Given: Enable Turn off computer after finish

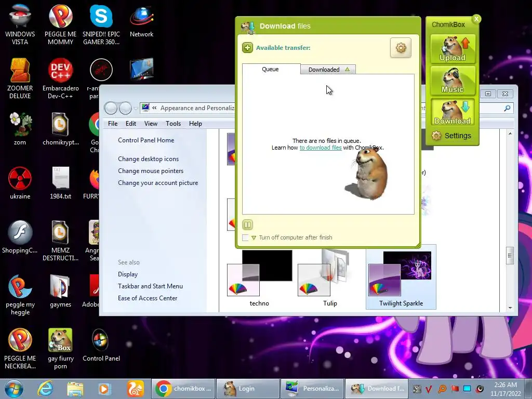Looking at the screenshot, I should (x=245, y=237).
